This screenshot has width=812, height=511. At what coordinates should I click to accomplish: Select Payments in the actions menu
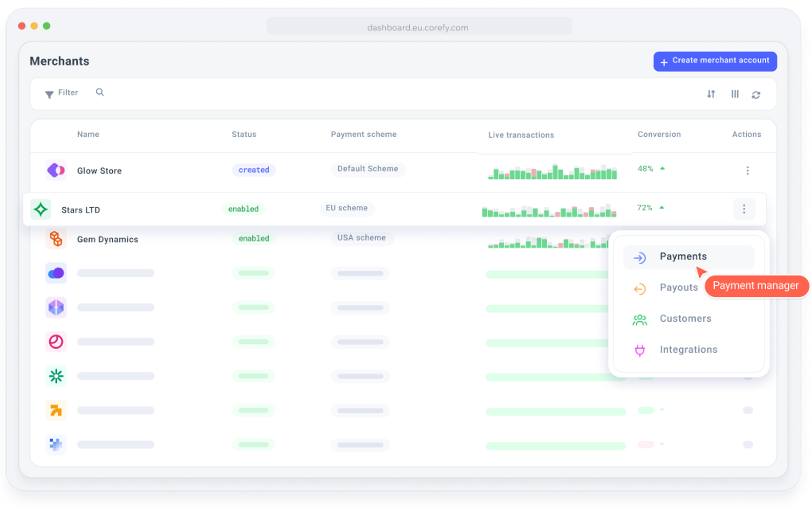point(689,257)
